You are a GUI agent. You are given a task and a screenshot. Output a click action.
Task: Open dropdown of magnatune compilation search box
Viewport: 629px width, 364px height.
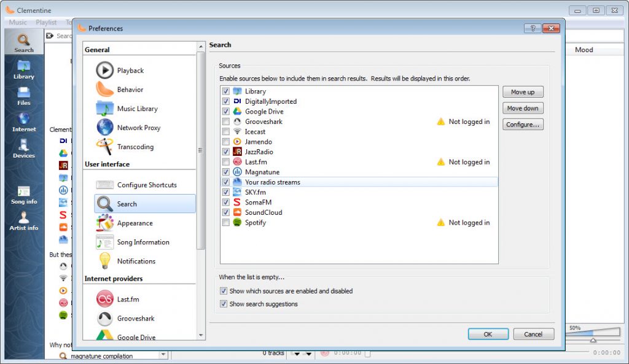tap(163, 355)
